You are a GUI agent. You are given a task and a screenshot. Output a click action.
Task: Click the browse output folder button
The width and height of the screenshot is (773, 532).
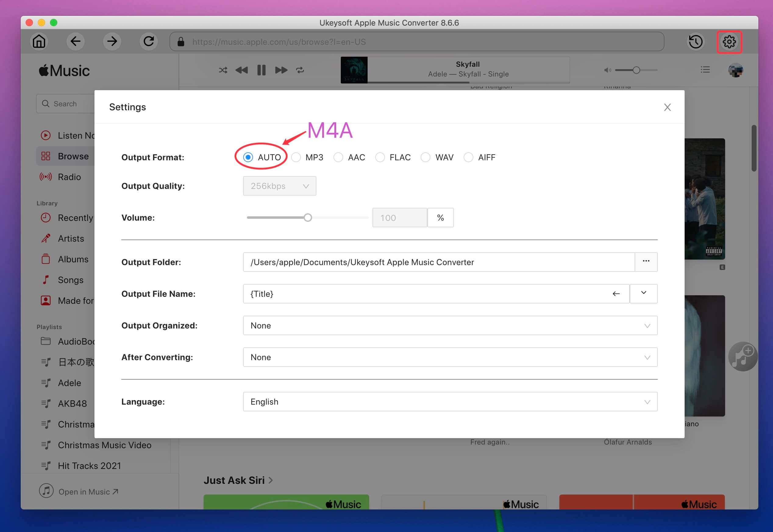[x=646, y=262]
